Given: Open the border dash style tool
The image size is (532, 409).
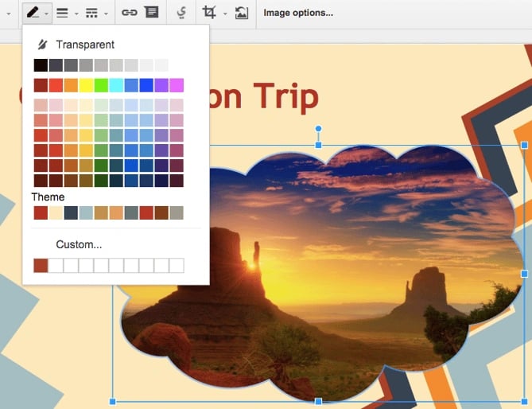Looking at the screenshot, I should click(x=91, y=13).
